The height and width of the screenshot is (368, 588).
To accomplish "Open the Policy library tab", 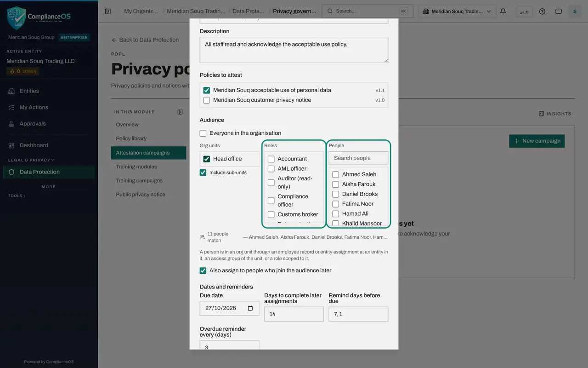I will 148,138.
